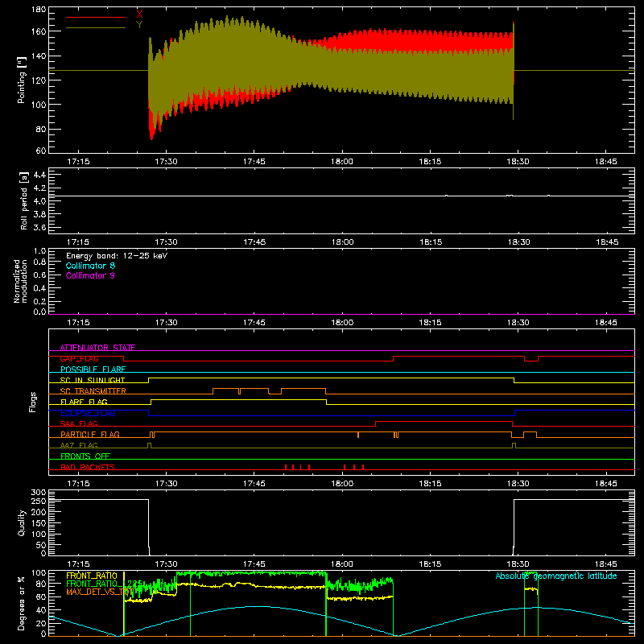Click the yellow FRONT_RATIO legend label
644x644 pixels.
92,576
